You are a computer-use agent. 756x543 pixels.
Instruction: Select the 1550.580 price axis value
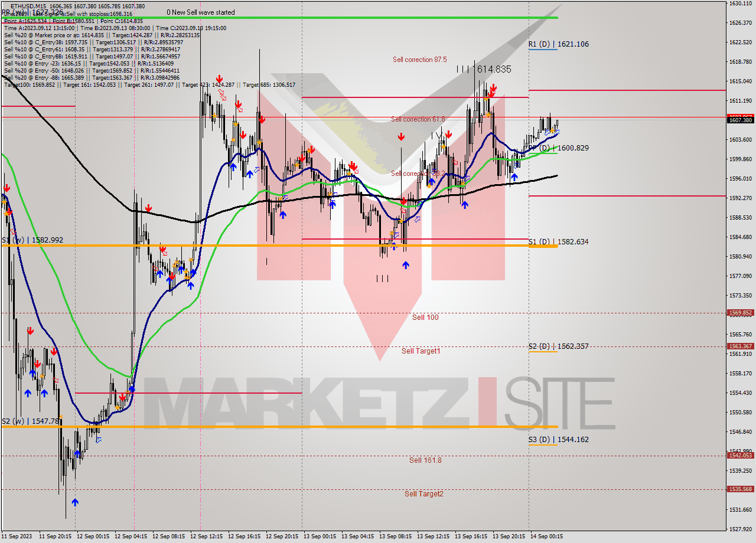tap(741, 413)
